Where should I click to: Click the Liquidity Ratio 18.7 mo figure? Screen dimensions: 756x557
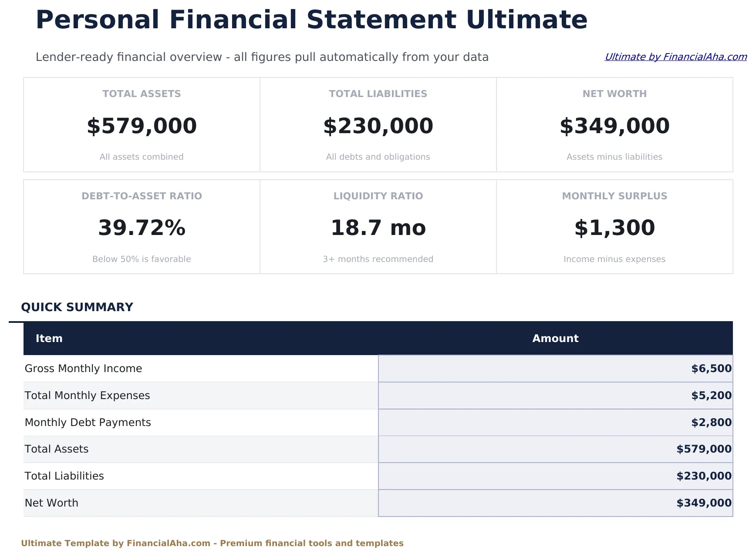coord(378,227)
